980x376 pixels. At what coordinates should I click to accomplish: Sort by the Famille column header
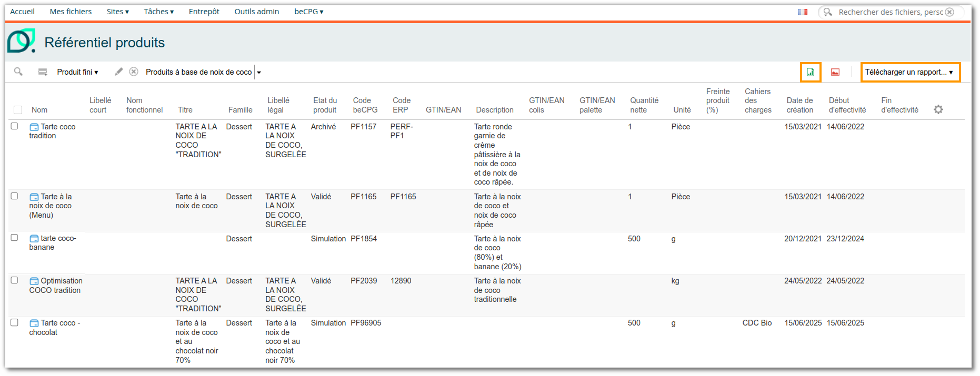241,110
